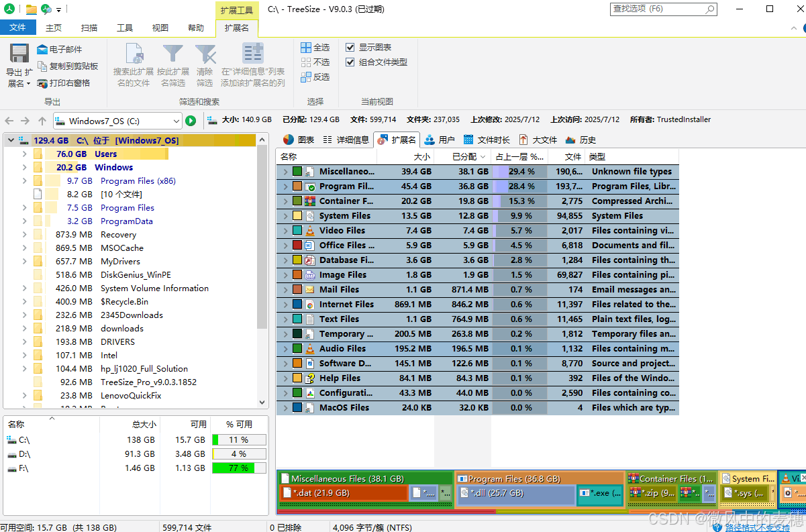Click the green refresh scan button
806x532 pixels.
[x=191, y=121]
